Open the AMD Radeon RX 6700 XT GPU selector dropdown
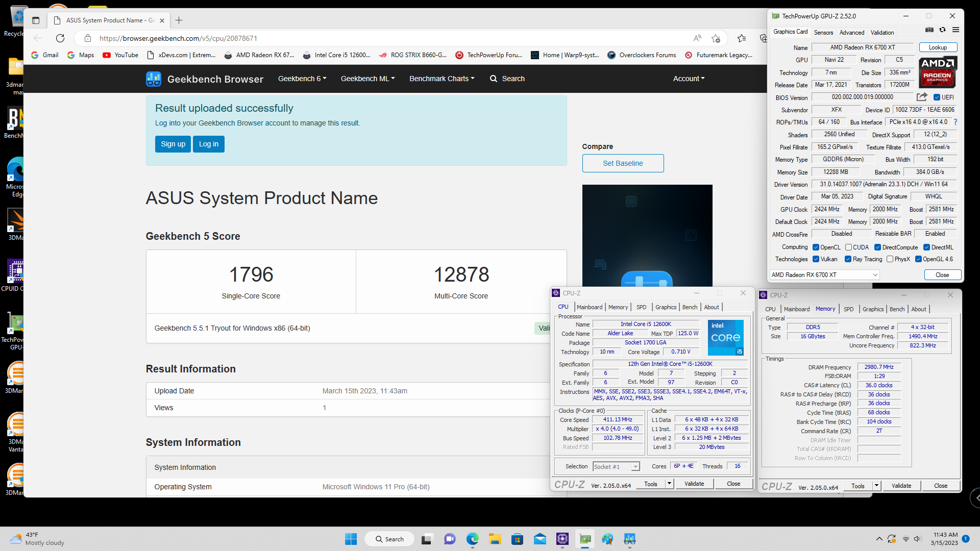Viewport: 980px width, 551px height. click(x=824, y=275)
